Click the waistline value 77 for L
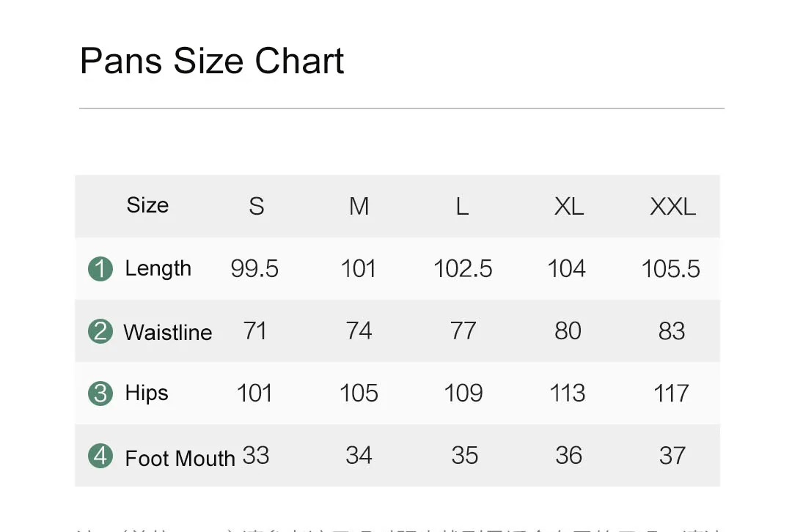The width and height of the screenshot is (792, 532). [x=463, y=331]
